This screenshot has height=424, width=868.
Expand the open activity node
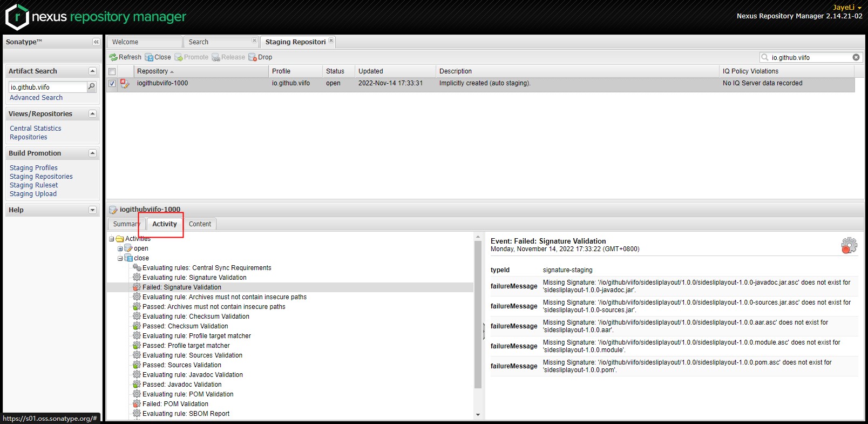[x=120, y=248]
